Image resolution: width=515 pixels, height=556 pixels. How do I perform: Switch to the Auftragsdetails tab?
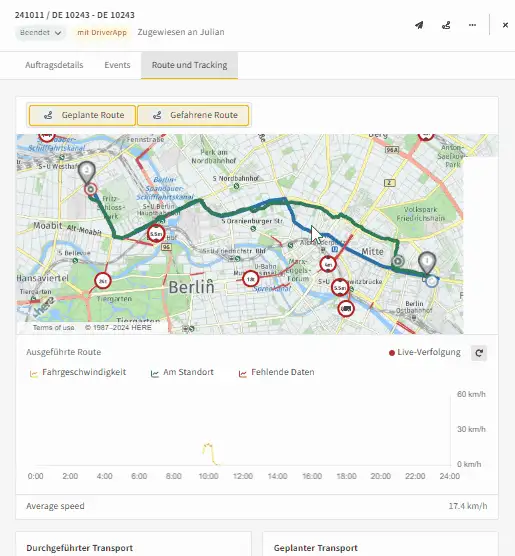tap(54, 65)
